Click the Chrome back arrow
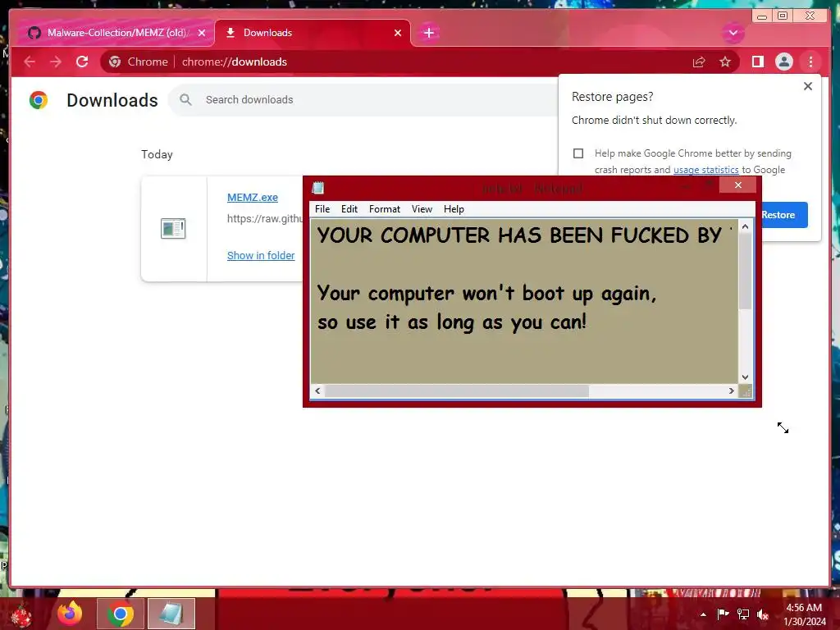This screenshot has width=840, height=630. point(30,62)
